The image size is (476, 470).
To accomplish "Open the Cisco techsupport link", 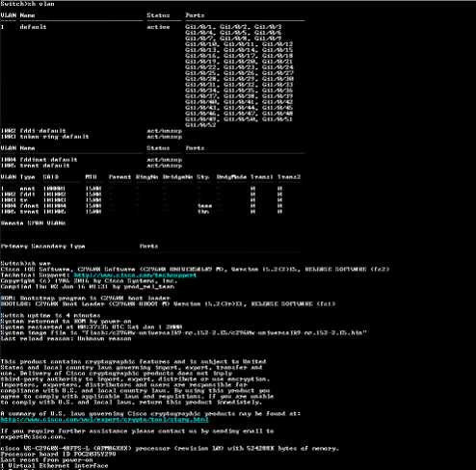I will tap(135, 275).
